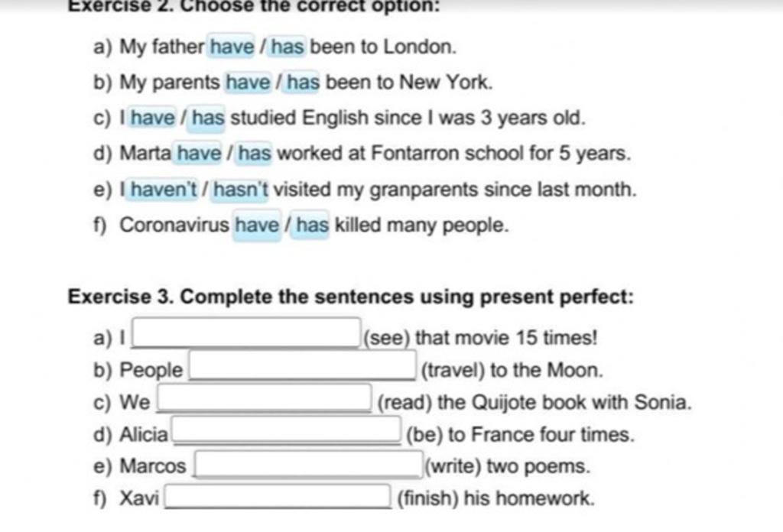Click the input box for (see)
This screenshot has width=783, height=532.
(x=246, y=332)
